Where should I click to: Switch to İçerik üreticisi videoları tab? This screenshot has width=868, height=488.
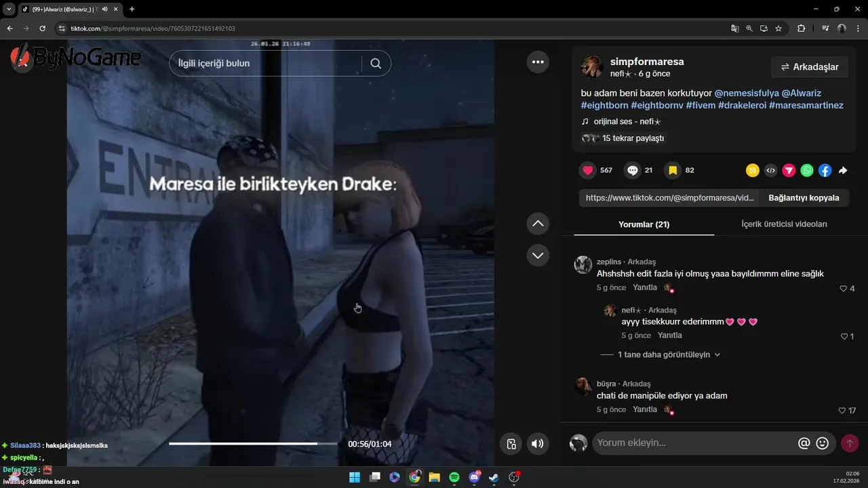(784, 224)
